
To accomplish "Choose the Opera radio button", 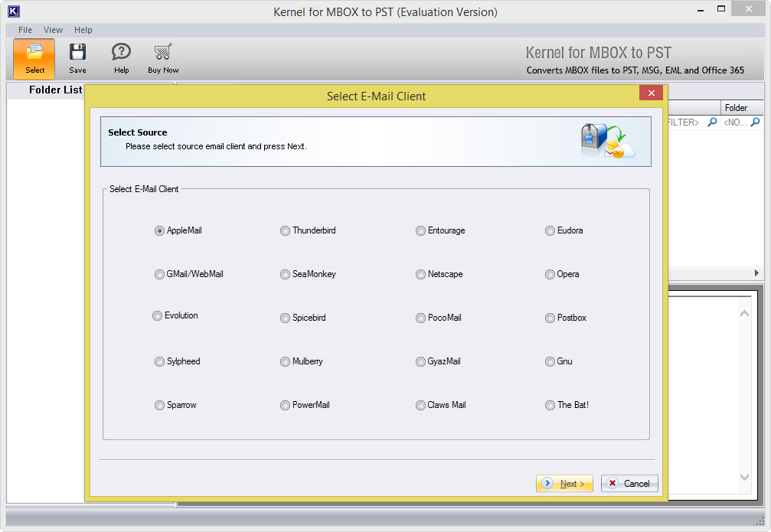I will pos(550,274).
